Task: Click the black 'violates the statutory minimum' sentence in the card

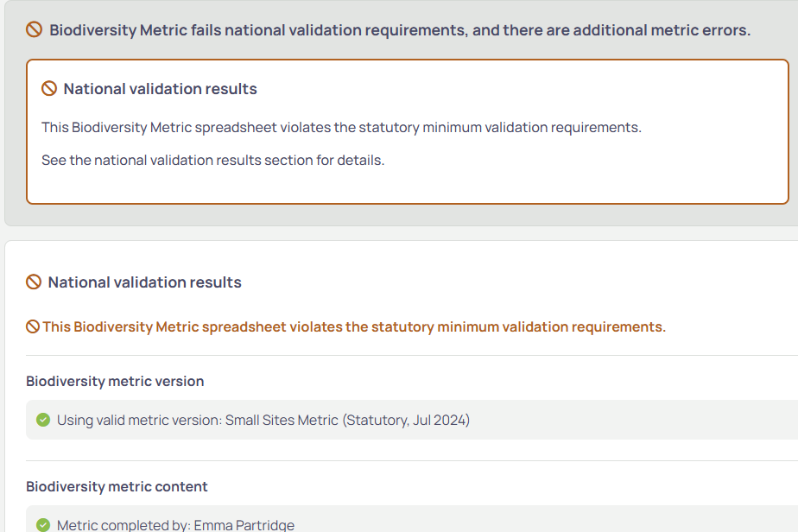Action: click(x=341, y=127)
